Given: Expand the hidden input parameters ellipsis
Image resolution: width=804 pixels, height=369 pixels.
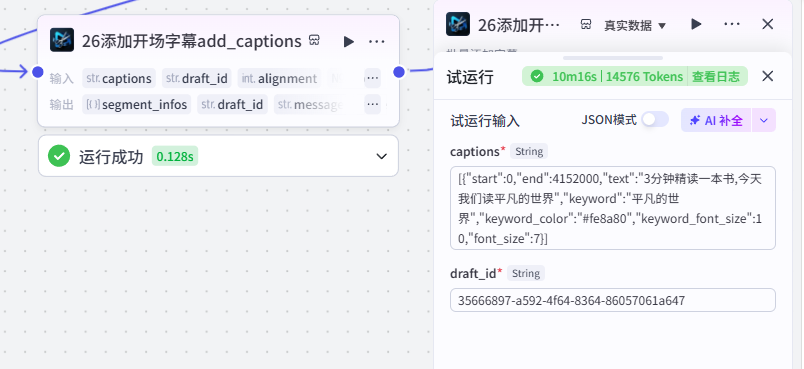Looking at the screenshot, I should click(x=373, y=78).
